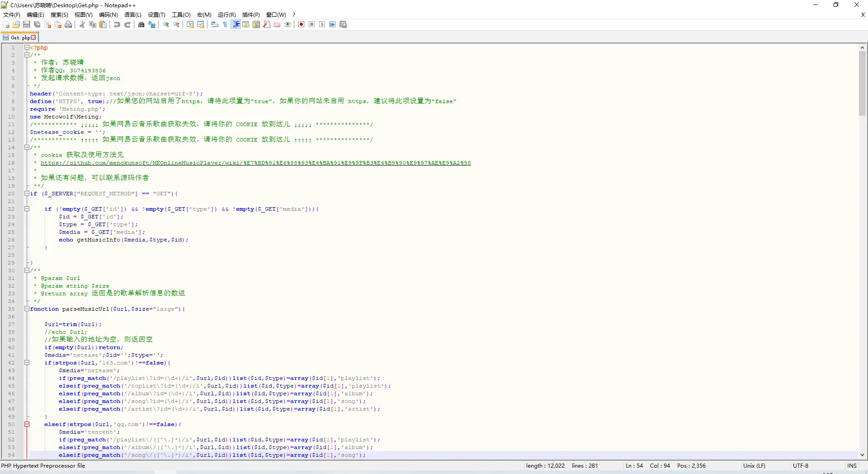This screenshot has width=868, height=474.
Task: Cut selection with the scissors icon
Action: coord(82,24)
